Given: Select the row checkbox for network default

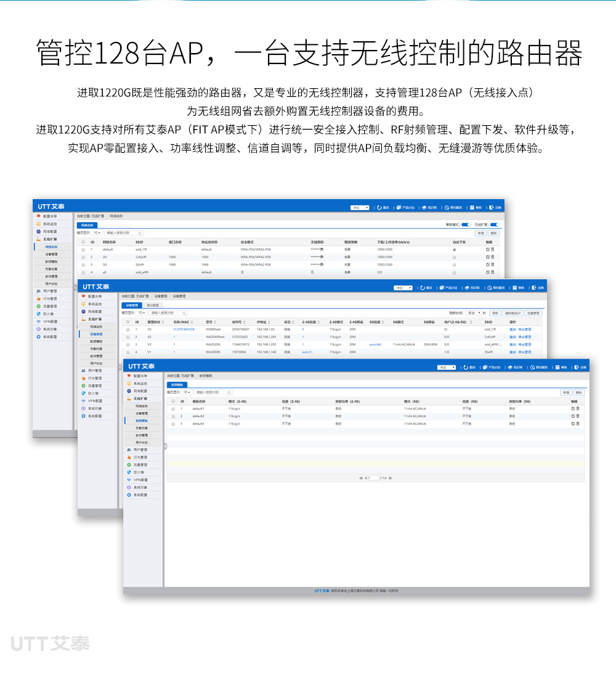Looking at the screenshot, I should 83,250.
